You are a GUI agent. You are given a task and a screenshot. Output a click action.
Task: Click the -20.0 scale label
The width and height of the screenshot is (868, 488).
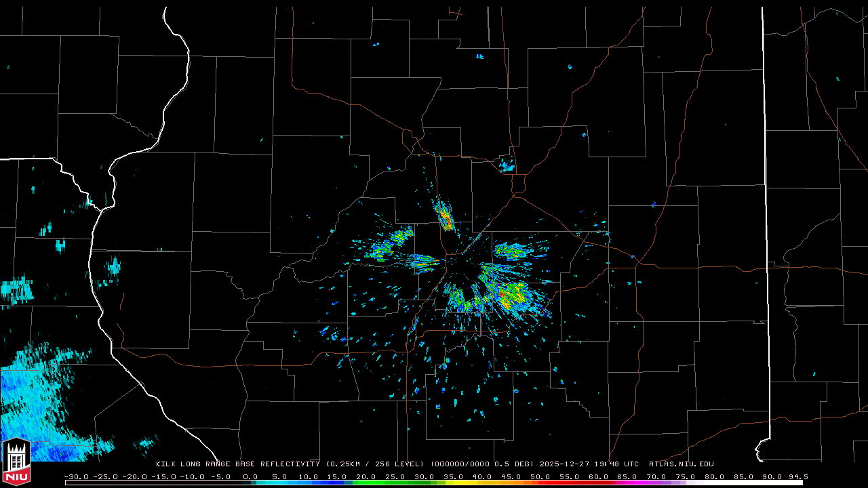134,476
